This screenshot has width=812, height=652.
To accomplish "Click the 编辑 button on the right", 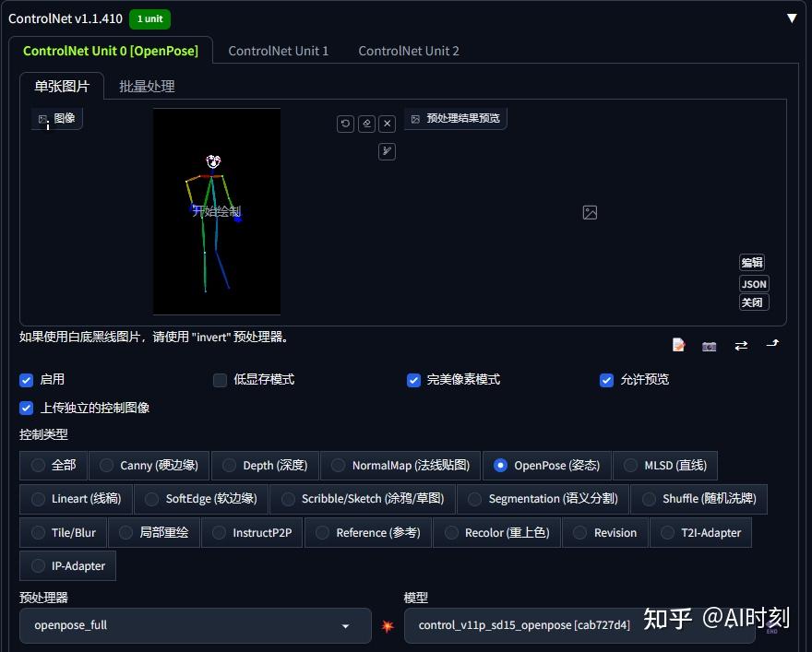I will tap(752, 262).
